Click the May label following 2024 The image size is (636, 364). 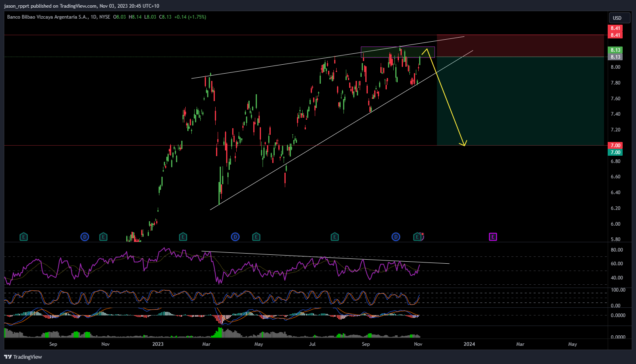click(x=572, y=344)
